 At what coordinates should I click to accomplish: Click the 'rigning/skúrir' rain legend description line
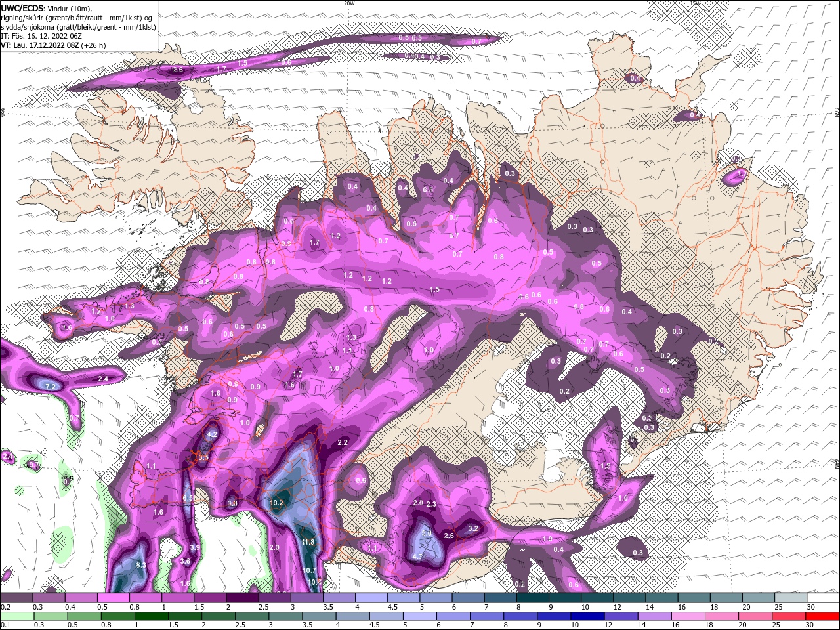pos(76,18)
